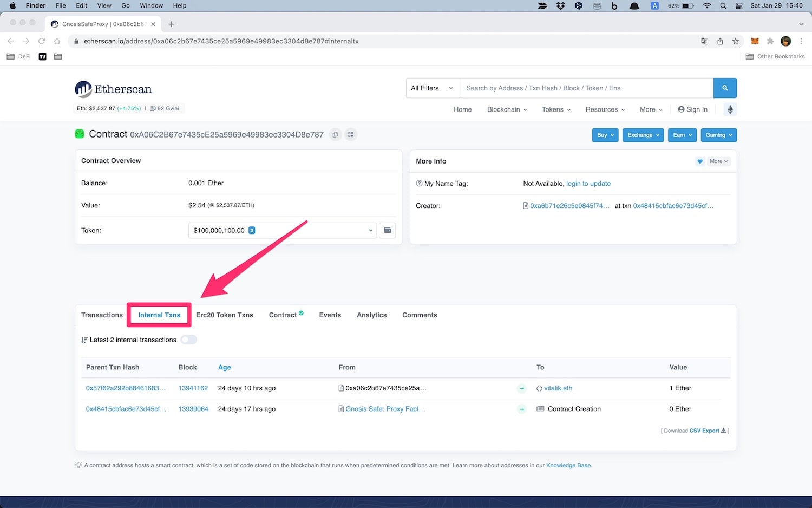Open the DeFi bookmarks folder
Screen dimensions: 812x508
tap(19, 56)
